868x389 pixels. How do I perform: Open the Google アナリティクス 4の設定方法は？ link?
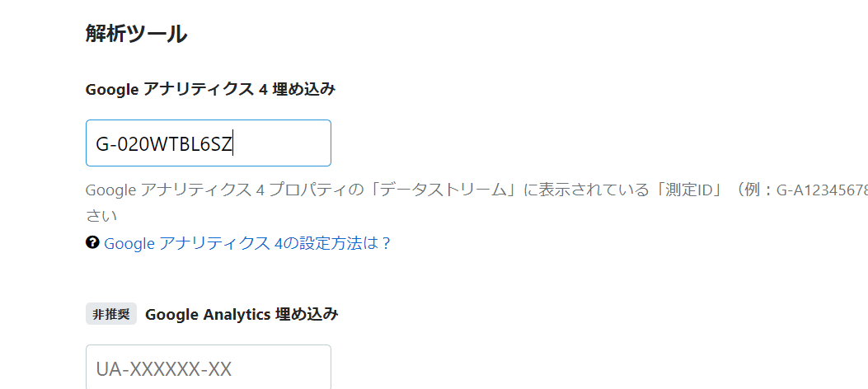tap(247, 243)
